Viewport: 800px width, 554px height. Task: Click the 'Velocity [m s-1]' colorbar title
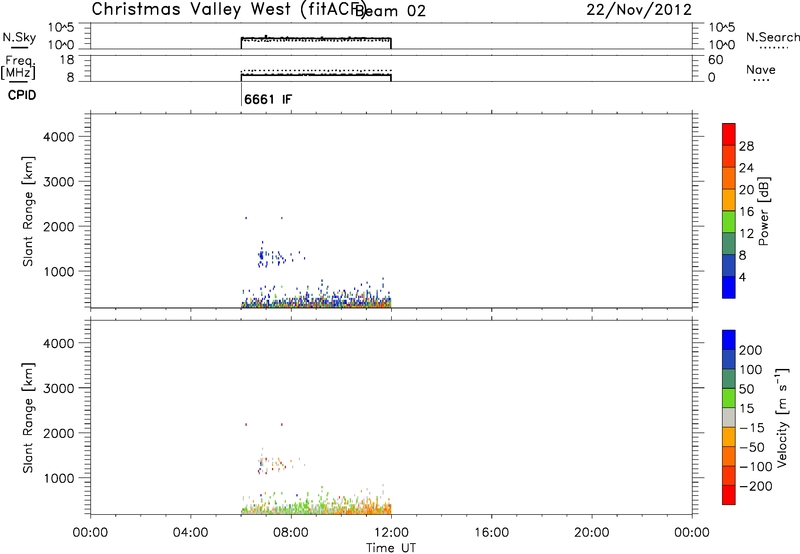point(782,418)
